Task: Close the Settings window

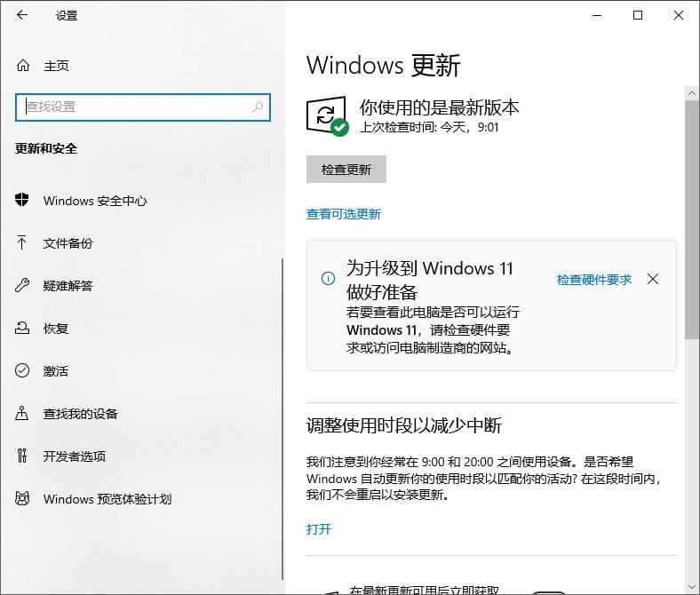Action: click(x=679, y=15)
